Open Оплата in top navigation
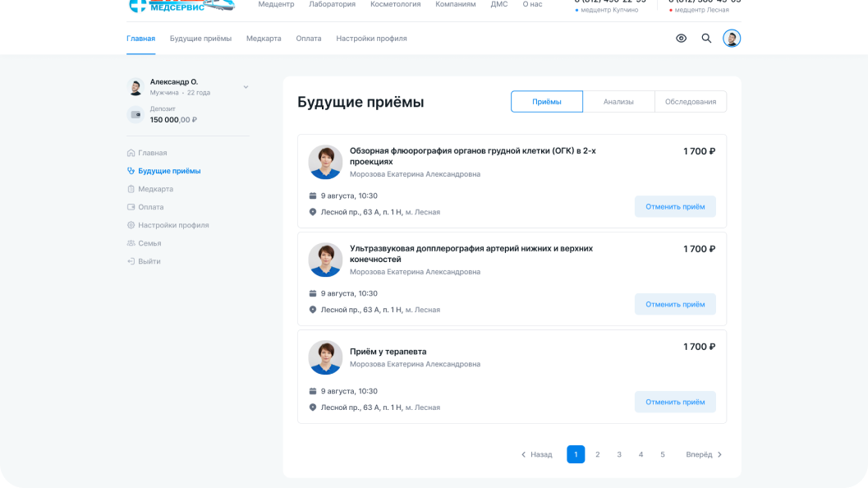Viewport: 868px width, 488px height. [308, 39]
